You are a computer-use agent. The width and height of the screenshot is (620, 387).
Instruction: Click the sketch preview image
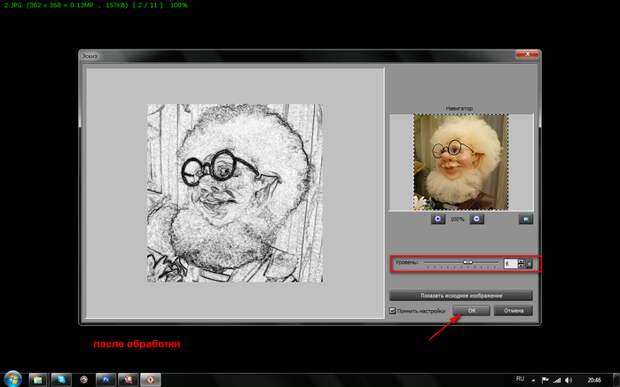(235, 193)
